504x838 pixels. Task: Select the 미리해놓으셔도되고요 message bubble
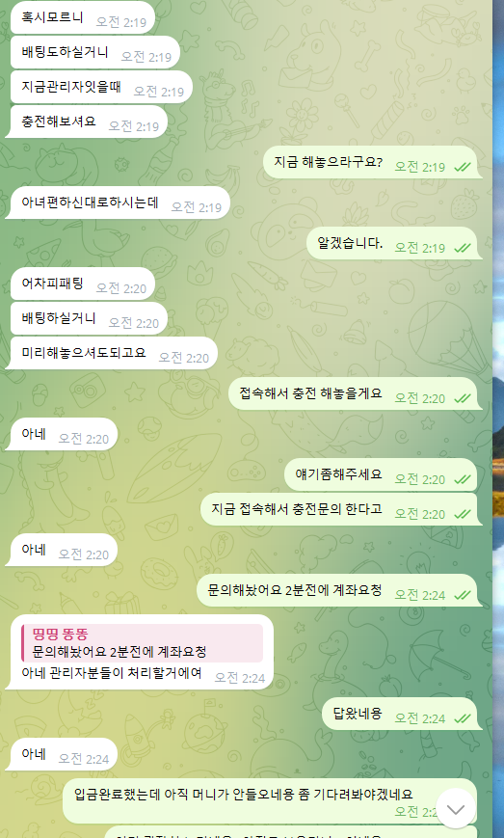[x=111, y=353]
